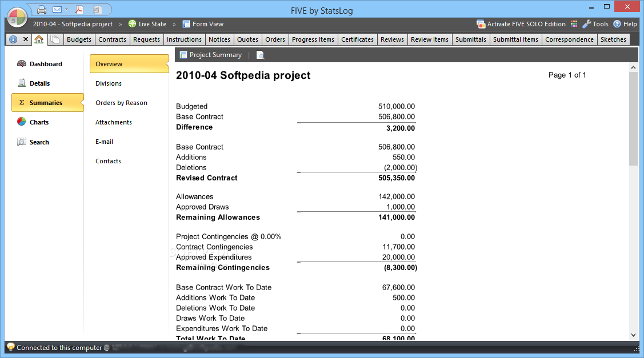Open the FIVE application orb menu
The height and width of the screenshot is (358, 644).
17,18
